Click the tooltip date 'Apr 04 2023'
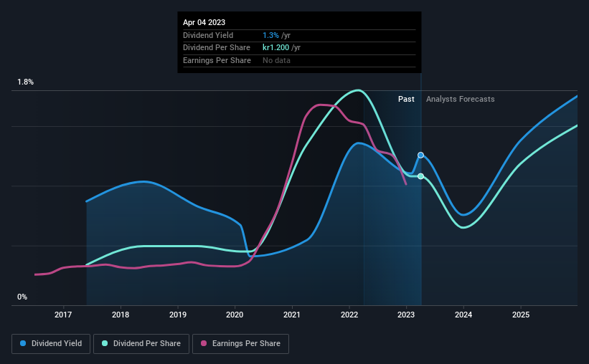Screen dimensions: 589x364 (x=204, y=22)
